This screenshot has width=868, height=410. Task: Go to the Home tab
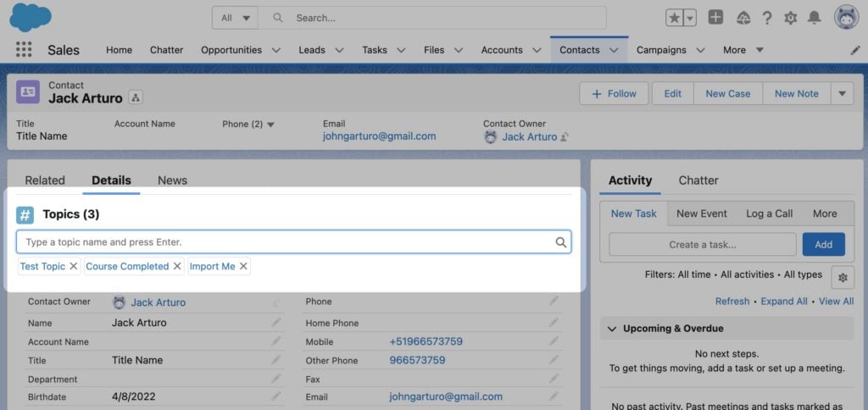[119, 50]
